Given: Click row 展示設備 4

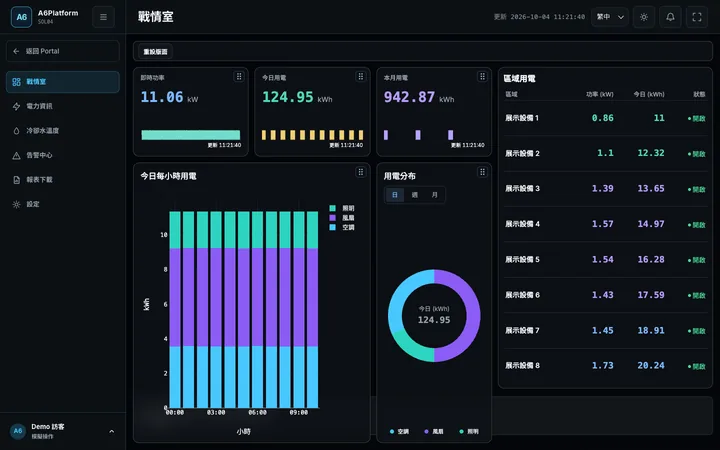Looking at the screenshot, I should 605,224.
